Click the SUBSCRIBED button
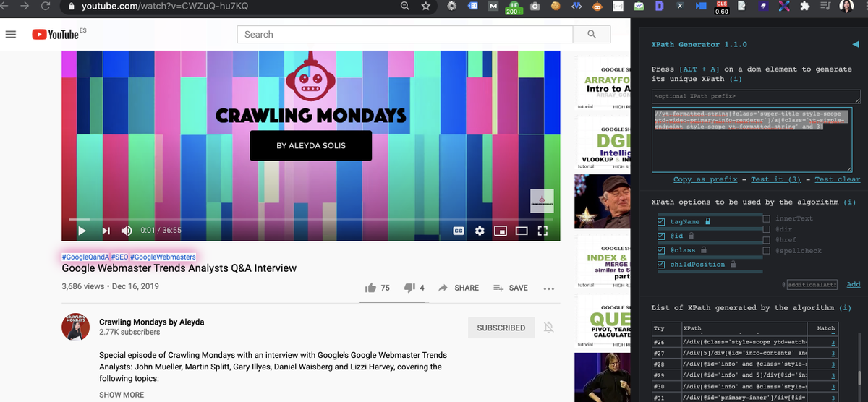The width and height of the screenshot is (868, 402). coord(501,328)
